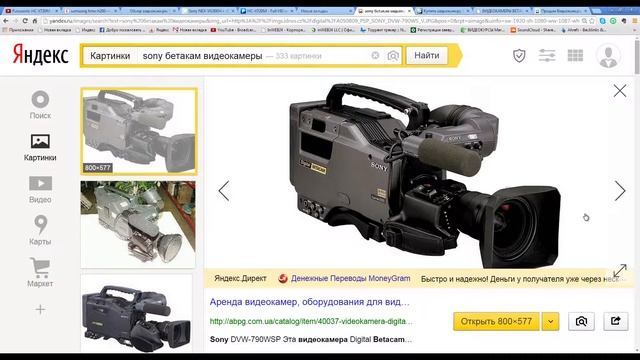Image resolution: width=640 pixels, height=360 pixels.
Task: Click the large Sony camera preview image
Action: click(x=424, y=176)
